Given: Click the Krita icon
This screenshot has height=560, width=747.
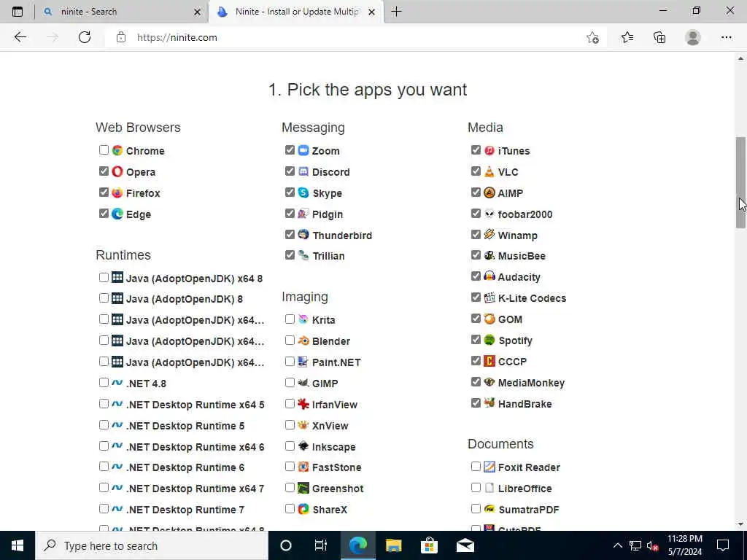Looking at the screenshot, I should click(303, 319).
